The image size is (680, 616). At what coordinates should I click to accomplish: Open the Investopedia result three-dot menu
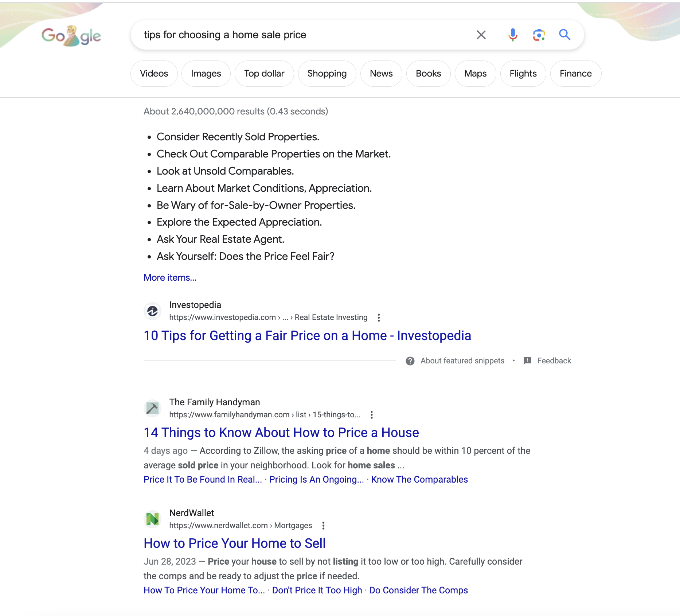pyautogui.click(x=379, y=317)
